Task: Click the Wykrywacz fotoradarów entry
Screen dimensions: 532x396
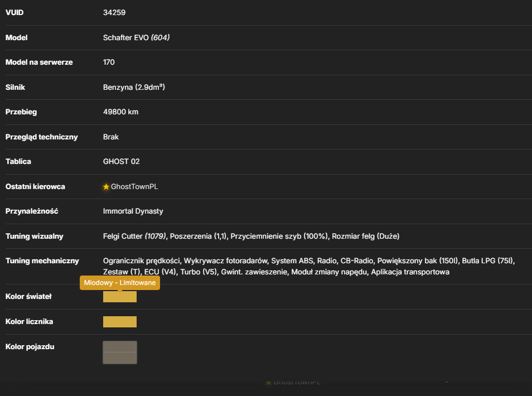Action: (226, 261)
